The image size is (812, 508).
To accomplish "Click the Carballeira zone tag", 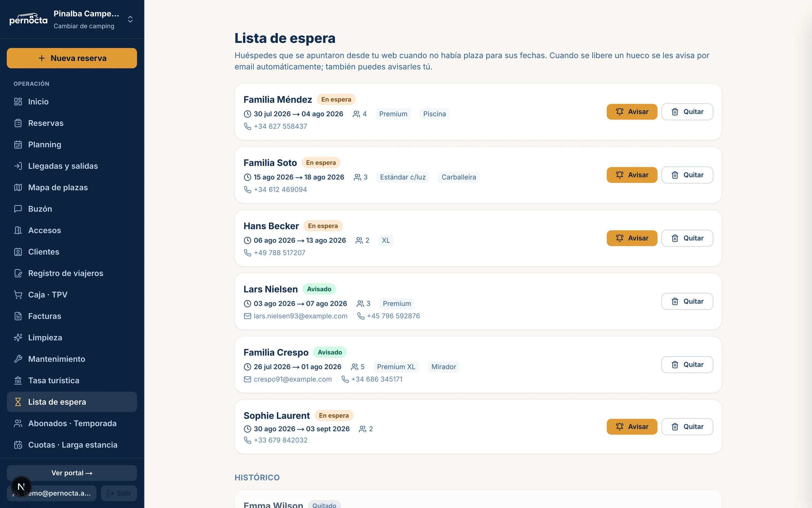I will pyautogui.click(x=459, y=177).
